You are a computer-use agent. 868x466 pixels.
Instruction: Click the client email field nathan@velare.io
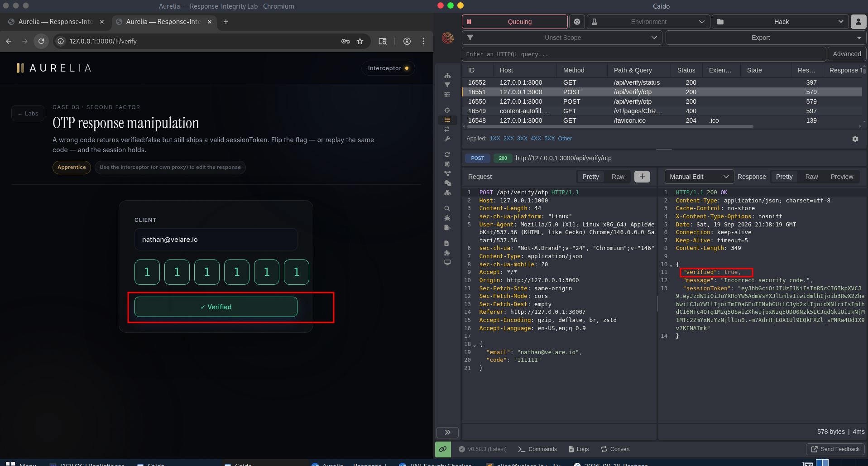coord(216,240)
